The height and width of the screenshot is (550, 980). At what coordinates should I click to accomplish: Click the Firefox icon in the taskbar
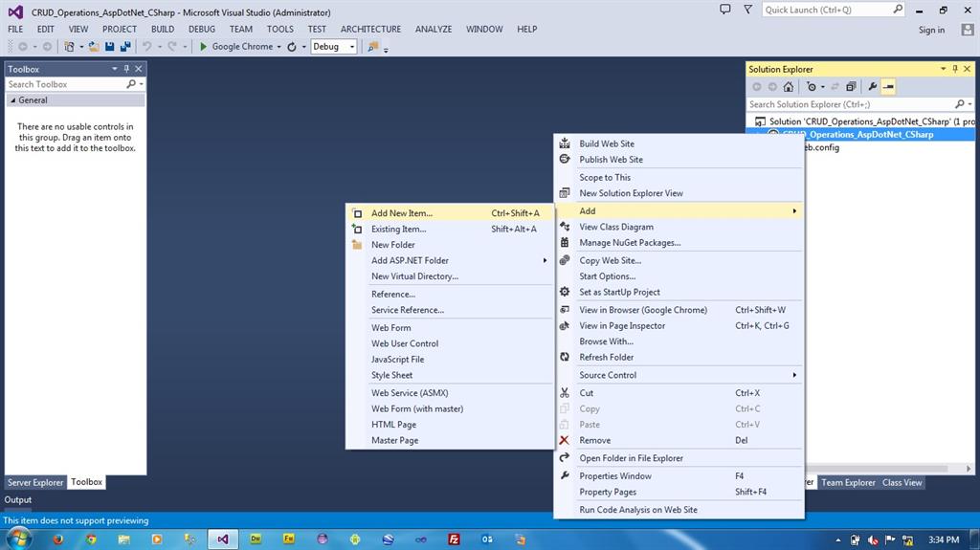tap(58, 539)
